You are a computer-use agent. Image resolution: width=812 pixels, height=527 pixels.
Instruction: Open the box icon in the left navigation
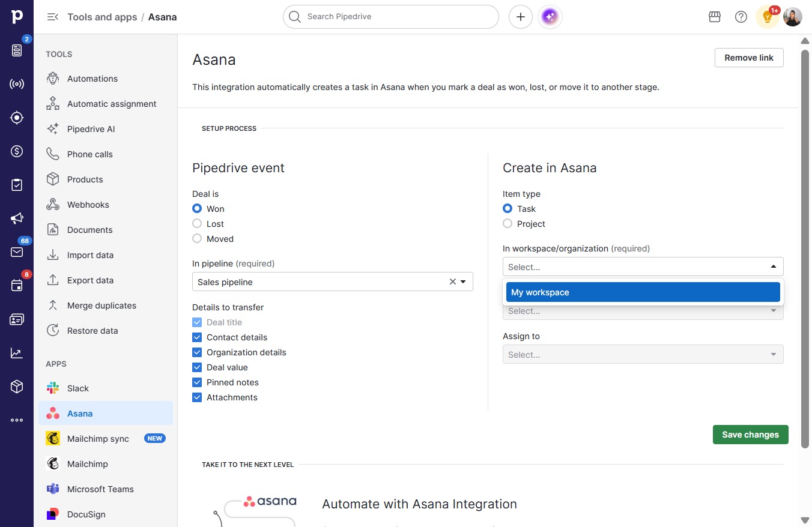click(17, 387)
